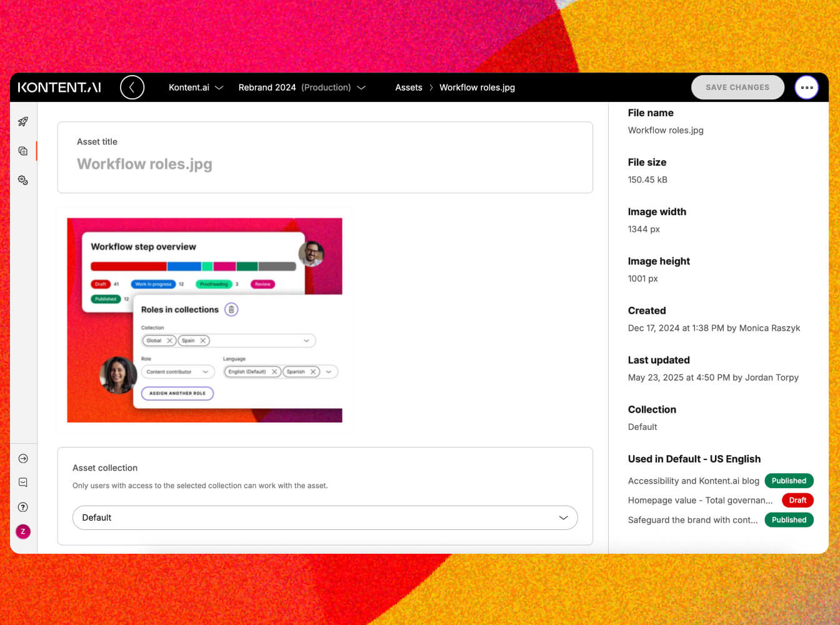Open the feedback chat icon in sidebar
Viewport: 840px width, 625px height.
[x=23, y=482]
